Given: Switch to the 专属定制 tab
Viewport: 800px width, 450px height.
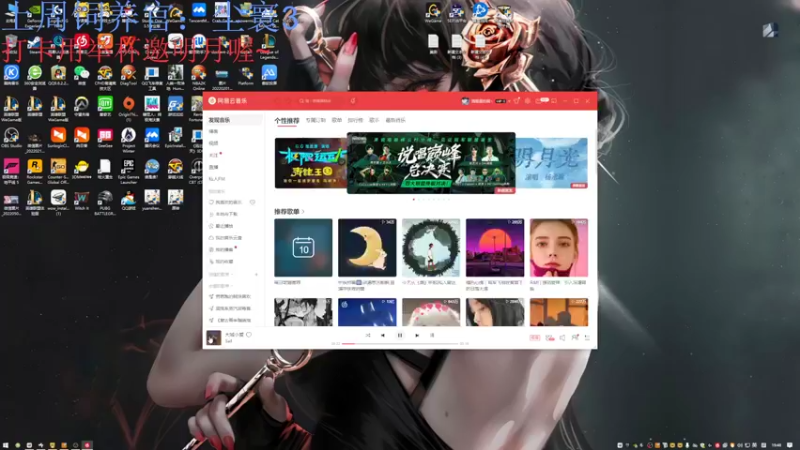Looking at the screenshot, I should (x=315, y=120).
